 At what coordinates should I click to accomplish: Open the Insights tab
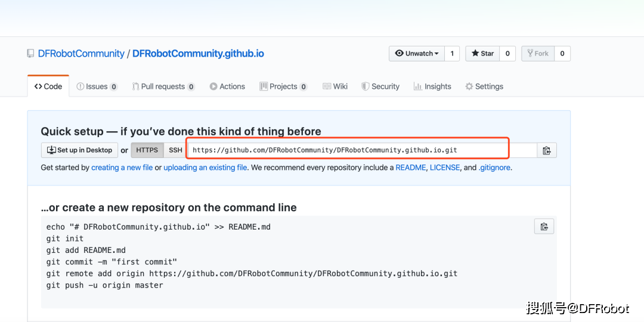click(432, 86)
